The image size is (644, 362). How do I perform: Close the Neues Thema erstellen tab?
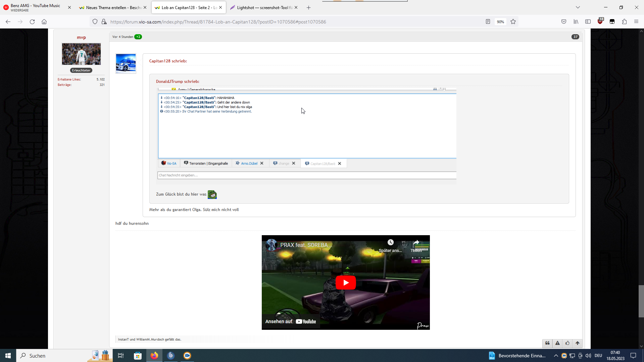click(x=145, y=7)
